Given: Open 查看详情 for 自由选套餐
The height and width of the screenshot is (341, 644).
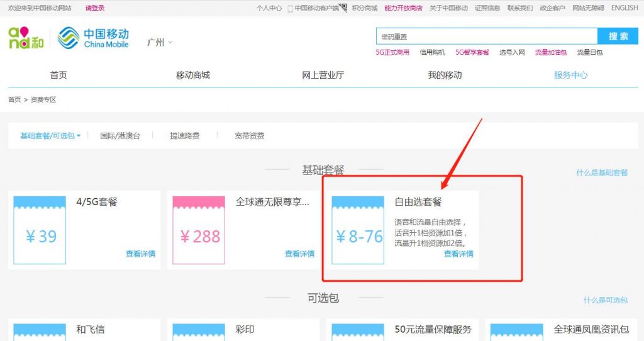Looking at the screenshot, I should pyautogui.click(x=458, y=254).
